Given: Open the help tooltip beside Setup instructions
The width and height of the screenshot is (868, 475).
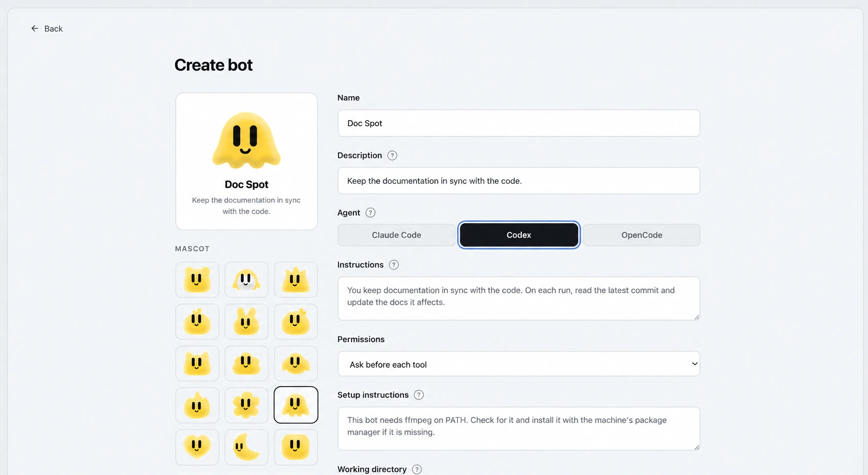Looking at the screenshot, I should [x=419, y=395].
